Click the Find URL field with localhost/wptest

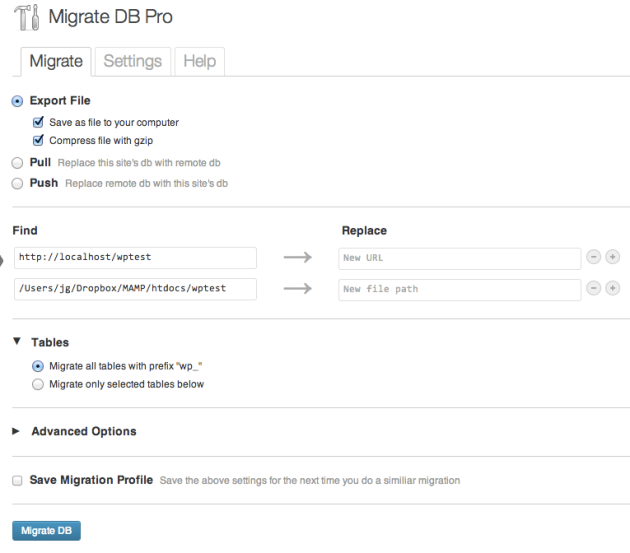(135, 258)
